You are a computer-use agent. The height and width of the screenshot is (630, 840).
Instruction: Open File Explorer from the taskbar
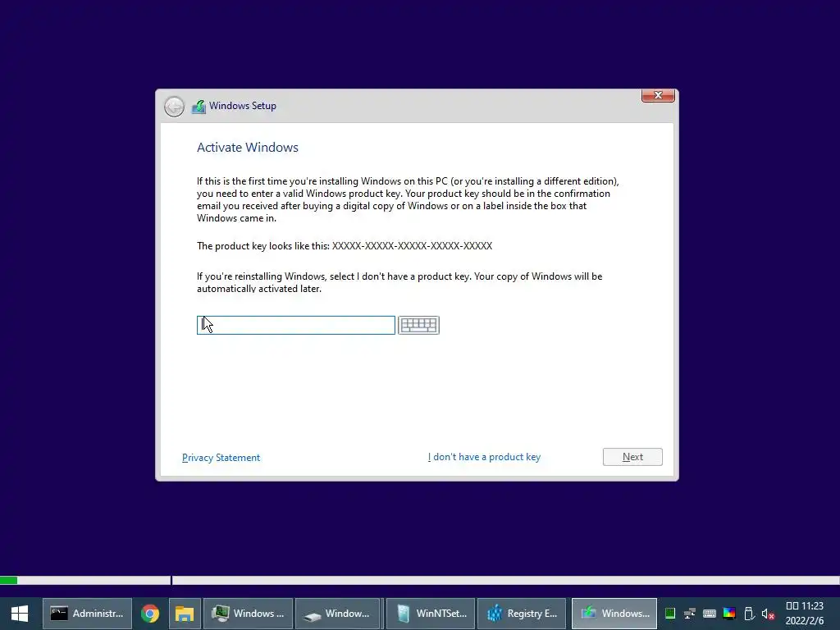[185, 614]
